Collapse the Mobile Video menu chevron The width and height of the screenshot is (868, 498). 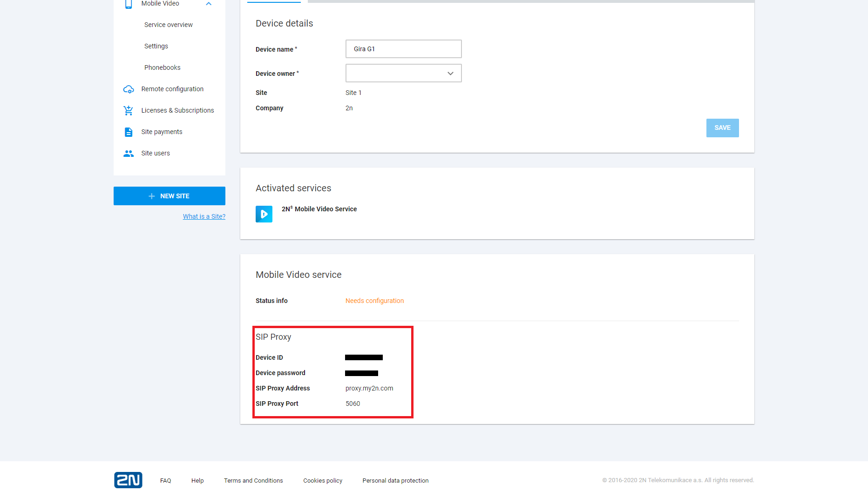(209, 4)
